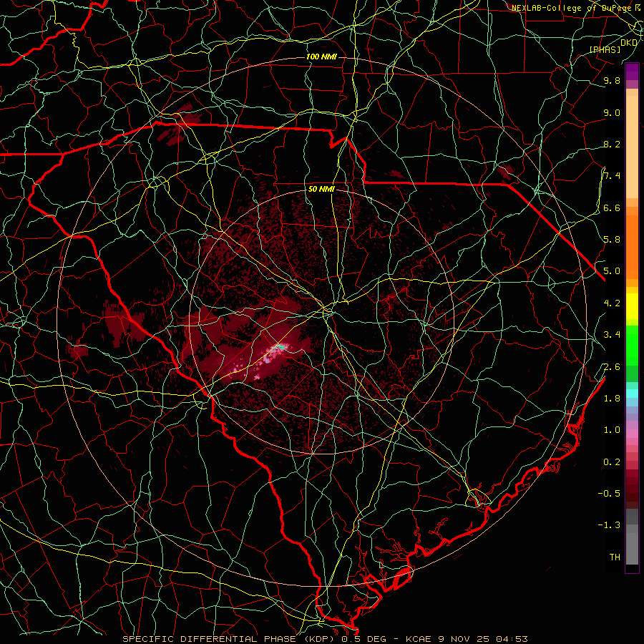This screenshot has width=644, height=644.
Task: Pick the yellow segment of the color bar
Action: [632, 306]
